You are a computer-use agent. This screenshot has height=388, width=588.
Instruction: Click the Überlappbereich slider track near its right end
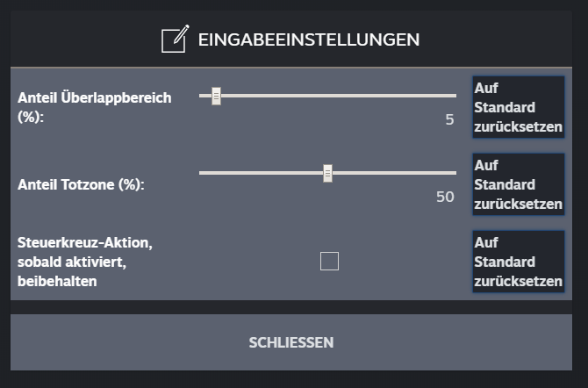pos(446,96)
